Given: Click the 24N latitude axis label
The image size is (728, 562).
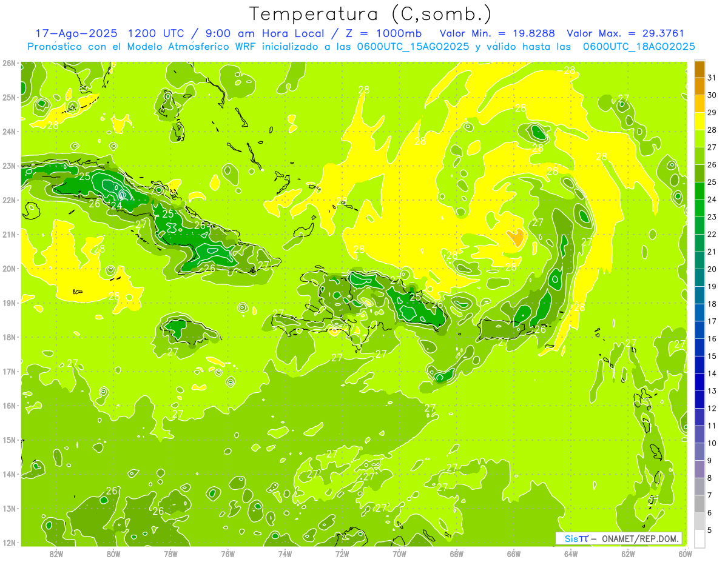Looking at the screenshot, I should click(x=9, y=132).
